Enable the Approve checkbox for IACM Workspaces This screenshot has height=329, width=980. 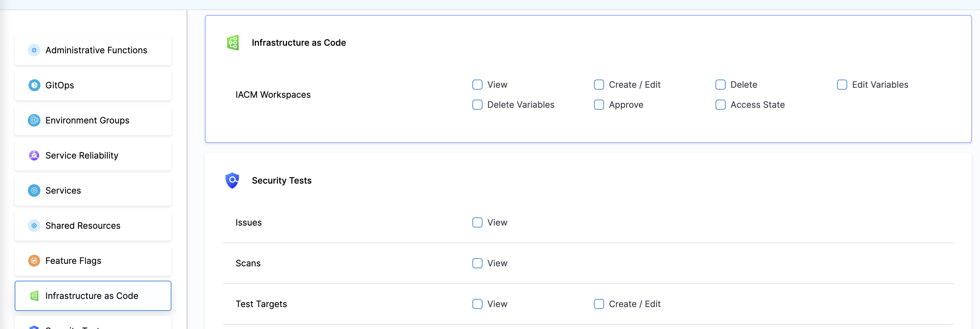[x=599, y=105]
